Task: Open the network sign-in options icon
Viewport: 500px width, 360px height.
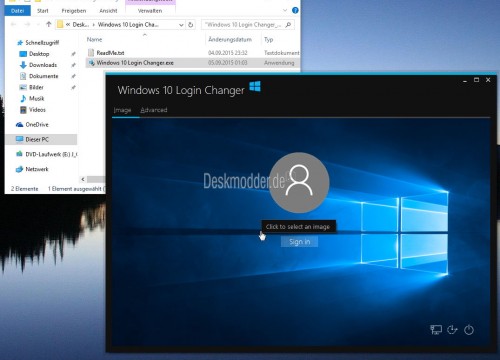Action: pos(436,330)
